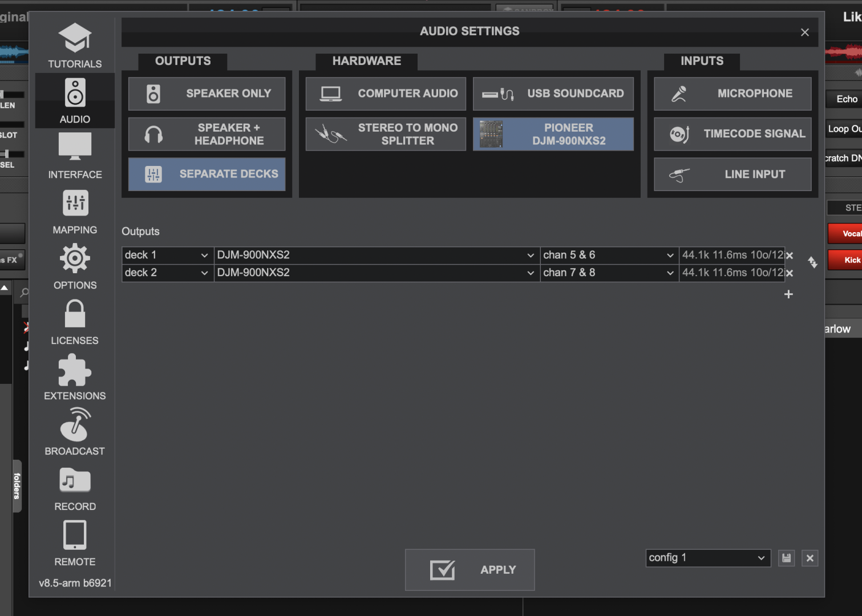Click the Vocal pad in main window

(x=845, y=234)
